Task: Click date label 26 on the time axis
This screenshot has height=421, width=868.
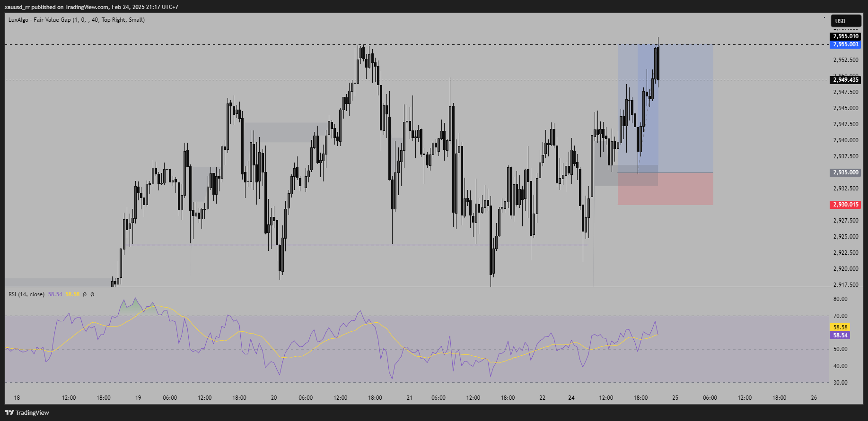Action: (x=814, y=398)
